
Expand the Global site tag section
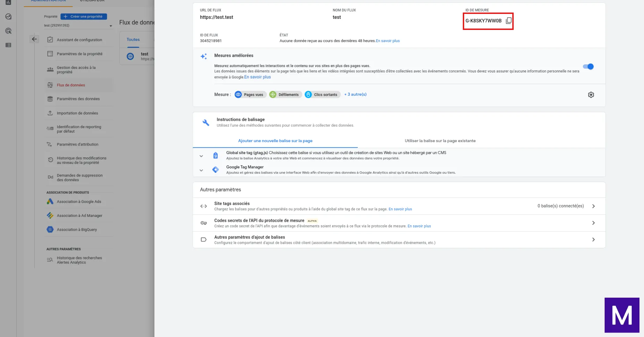point(201,156)
